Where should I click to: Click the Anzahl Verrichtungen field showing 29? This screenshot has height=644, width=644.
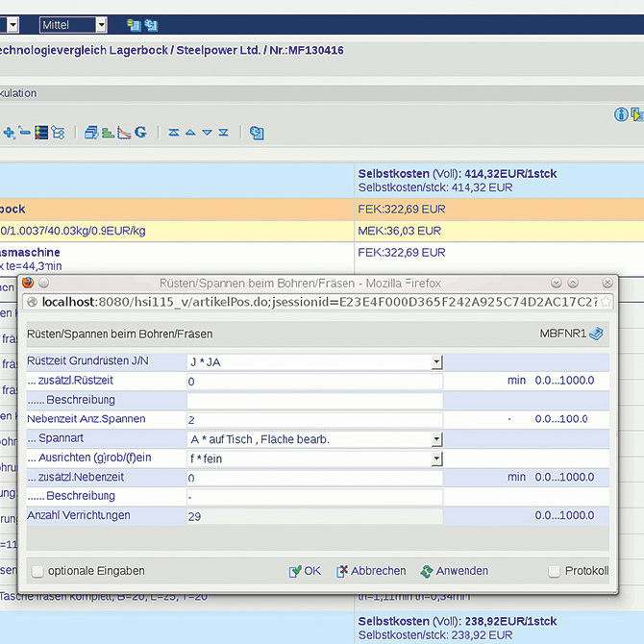[x=314, y=516]
